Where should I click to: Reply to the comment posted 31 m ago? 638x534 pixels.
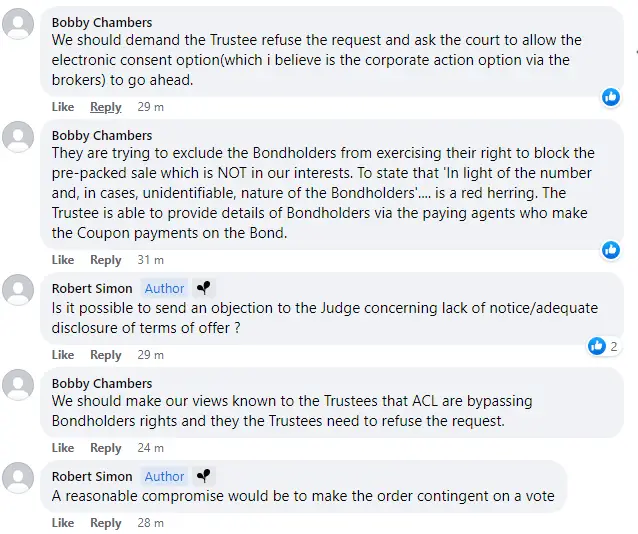pos(106,260)
